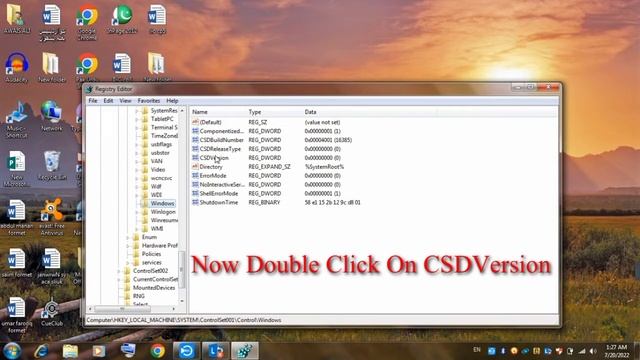Open the AWAIS ALI desktop folder
The width and height of the screenshot is (640, 360).
[16, 19]
